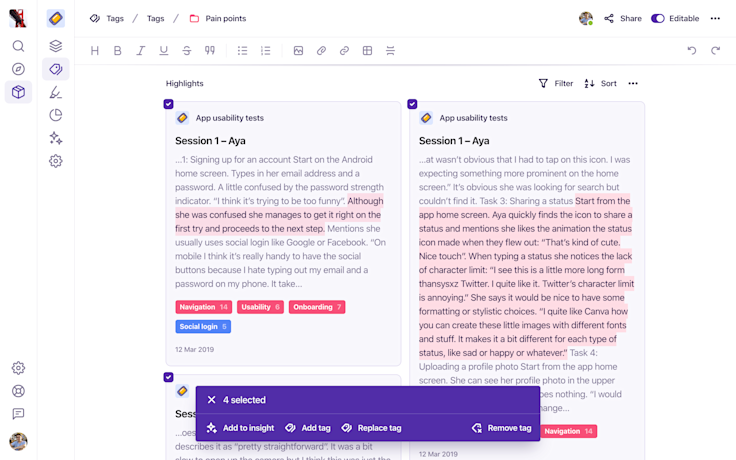Open the Pain points breadcrumb folder

click(x=218, y=18)
